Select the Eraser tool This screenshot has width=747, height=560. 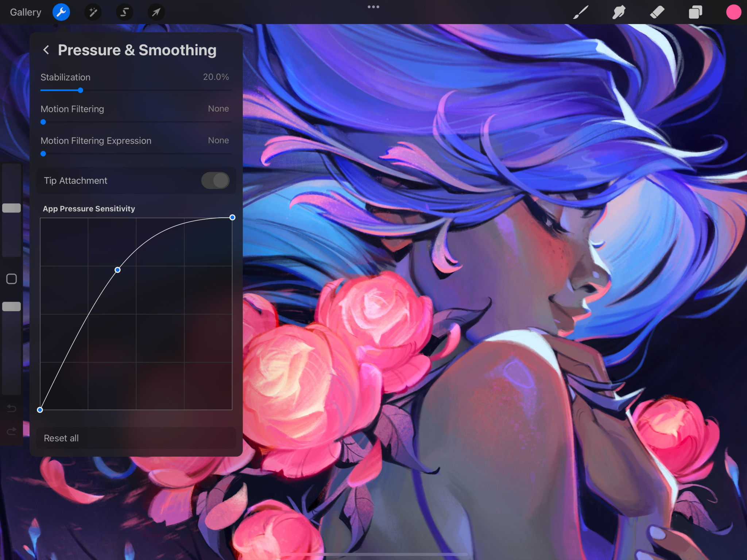tap(657, 12)
